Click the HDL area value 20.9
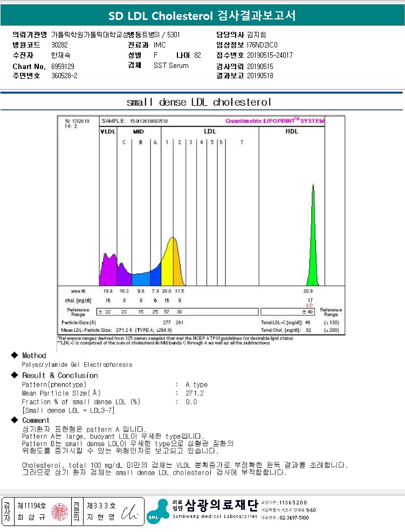Viewport: 405px width, 532px height. tap(308, 291)
